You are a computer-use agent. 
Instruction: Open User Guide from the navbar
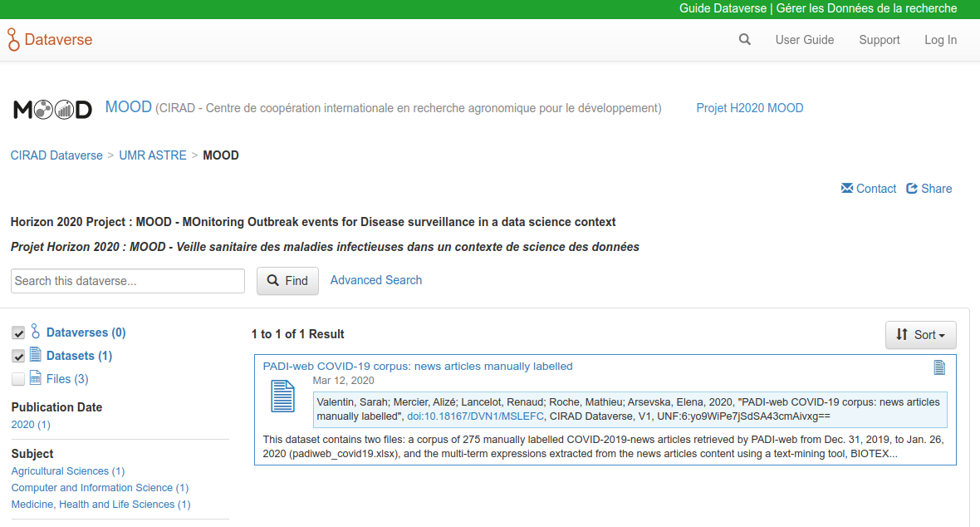point(804,40)
